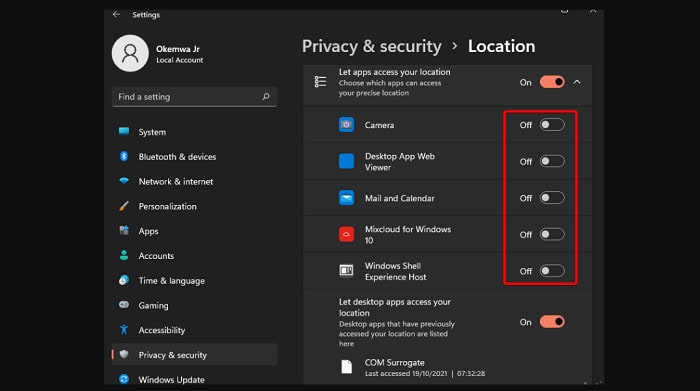Click the Windows Update sync icon
Screen dimensions: 700x391
coord(124,379)
